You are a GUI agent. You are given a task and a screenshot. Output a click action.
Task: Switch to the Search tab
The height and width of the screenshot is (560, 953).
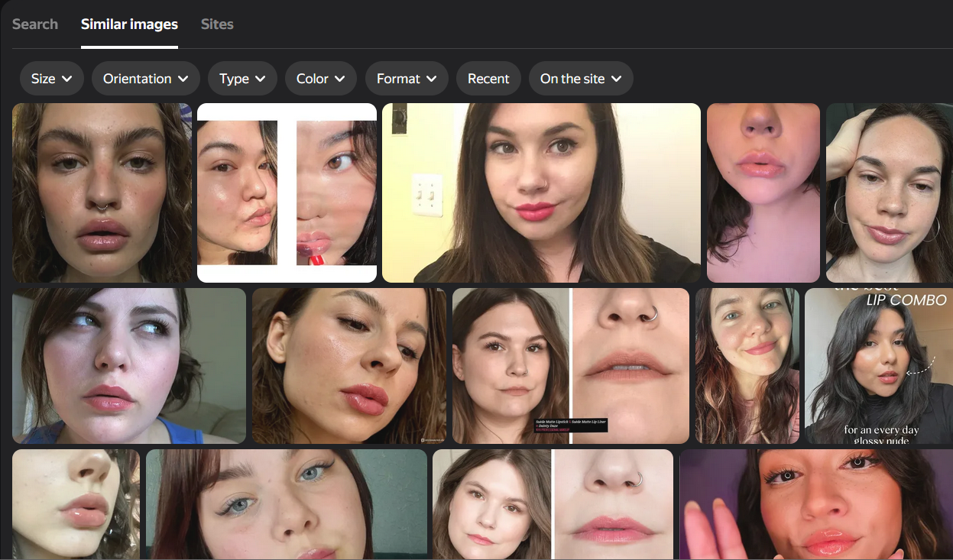(35, 24)
